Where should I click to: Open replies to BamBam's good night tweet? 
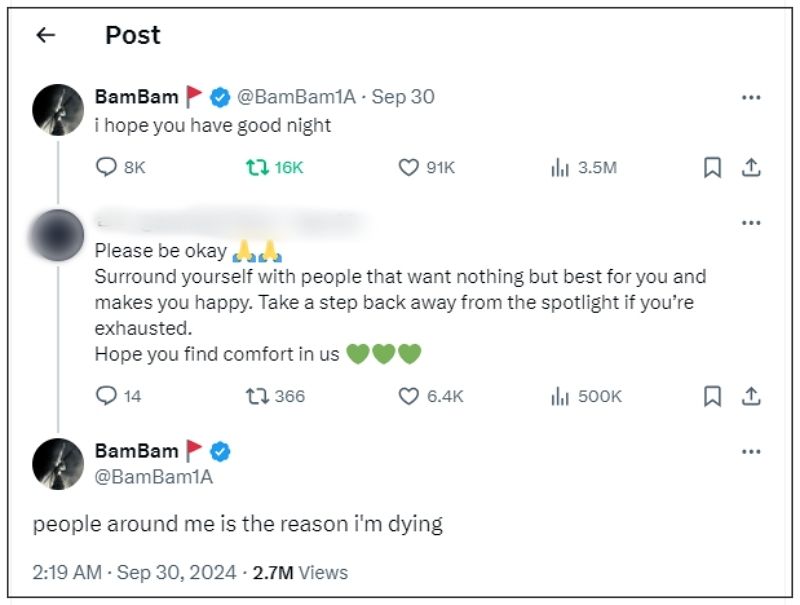107,168
